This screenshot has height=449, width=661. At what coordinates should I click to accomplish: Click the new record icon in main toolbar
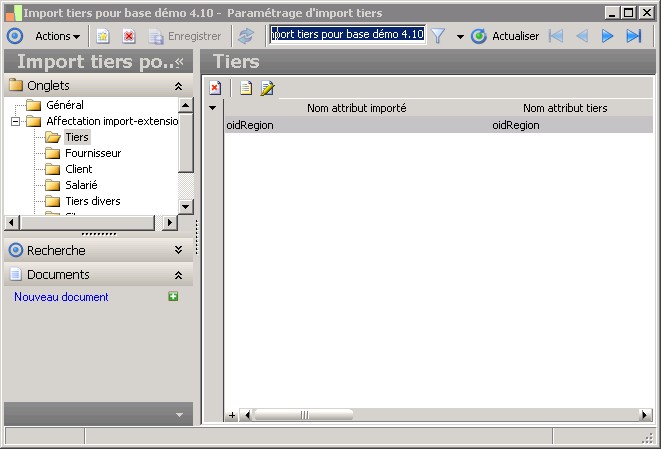[x=103, y=36]
